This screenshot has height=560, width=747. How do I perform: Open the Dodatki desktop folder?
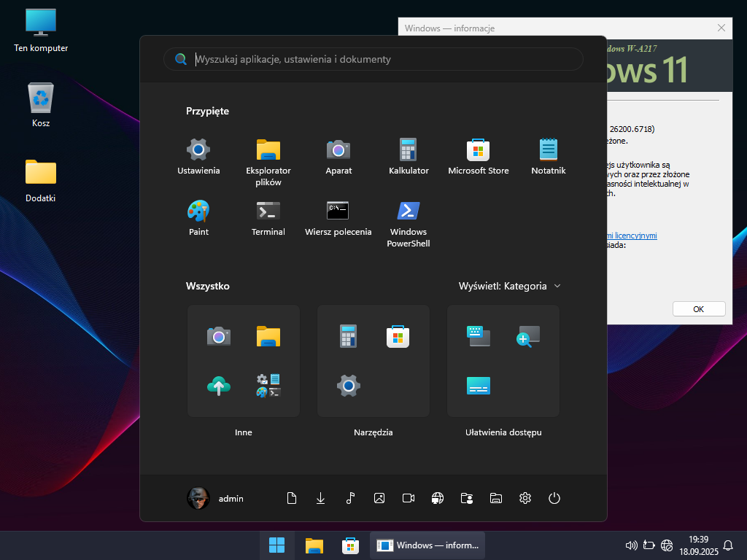pos(41,180)
